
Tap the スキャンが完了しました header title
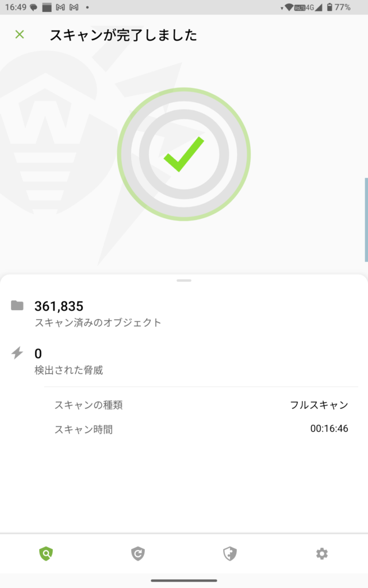point(123,35)
